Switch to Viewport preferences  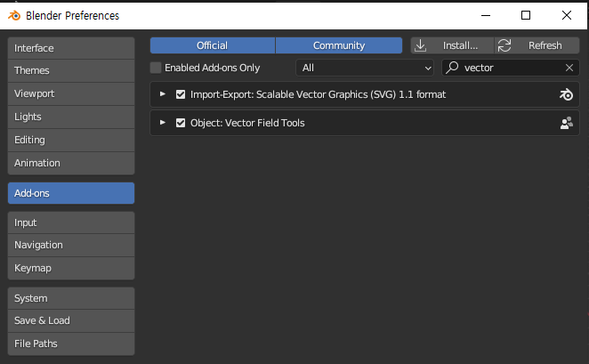[x=71, y=94]
